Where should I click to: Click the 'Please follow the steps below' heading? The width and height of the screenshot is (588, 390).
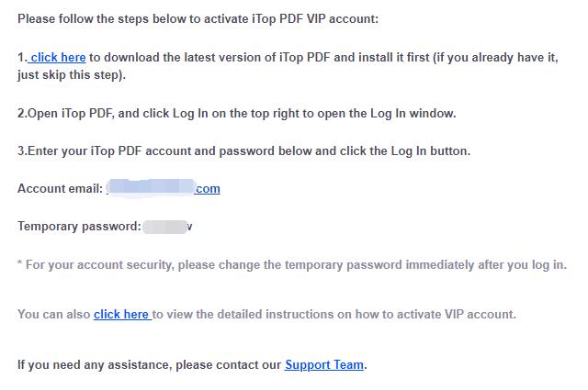101,18
